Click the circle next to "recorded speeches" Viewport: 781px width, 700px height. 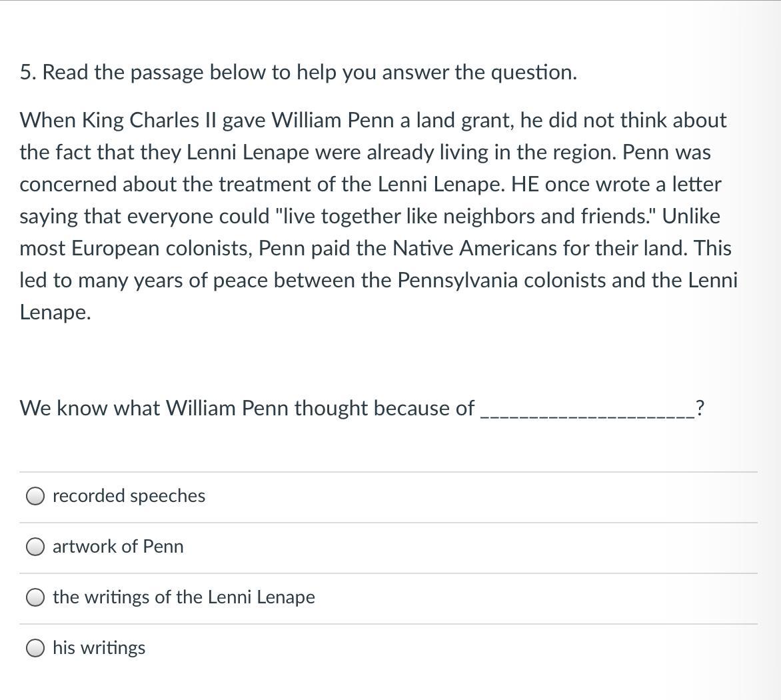pos(35,496)
